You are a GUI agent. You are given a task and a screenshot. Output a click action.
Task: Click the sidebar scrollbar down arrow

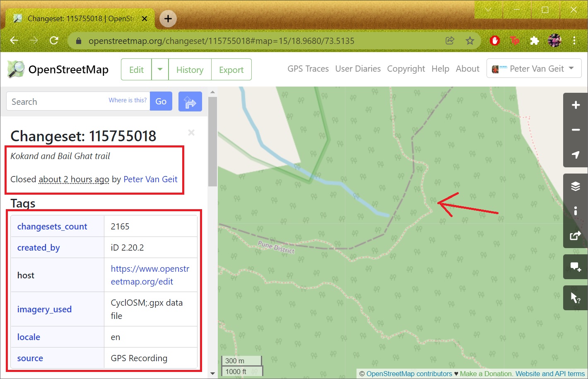[x=212, y=374]
